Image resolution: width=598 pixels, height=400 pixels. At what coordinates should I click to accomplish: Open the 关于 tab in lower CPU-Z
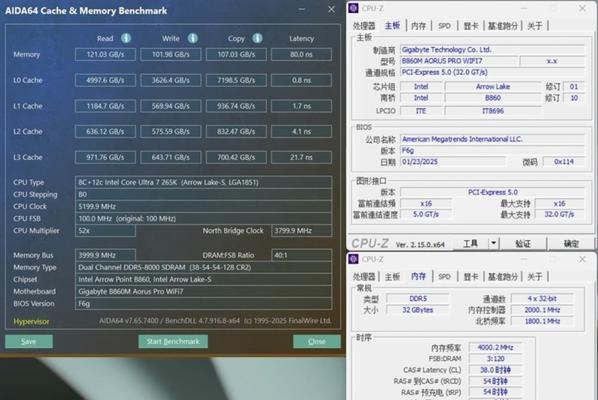534,276
